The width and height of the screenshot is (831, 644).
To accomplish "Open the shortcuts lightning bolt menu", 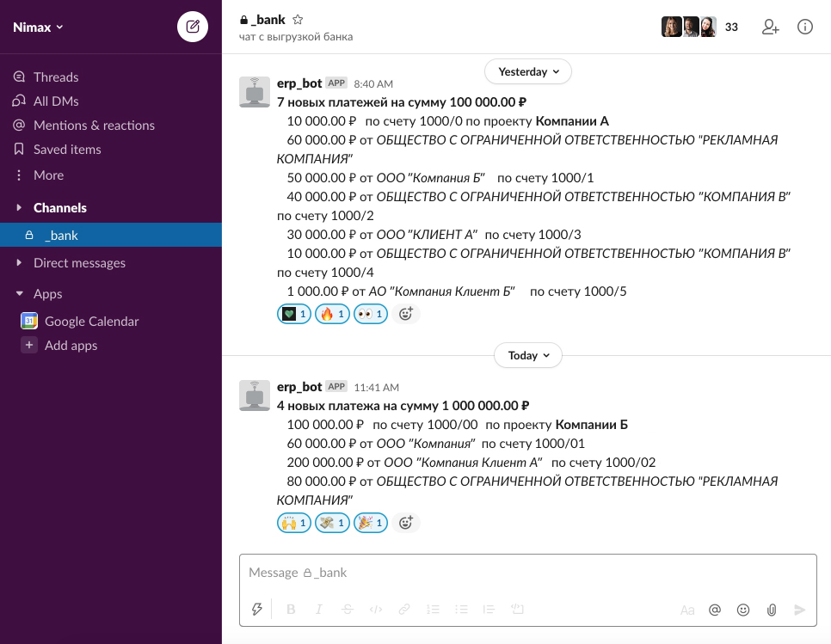I will coord(256,610).
